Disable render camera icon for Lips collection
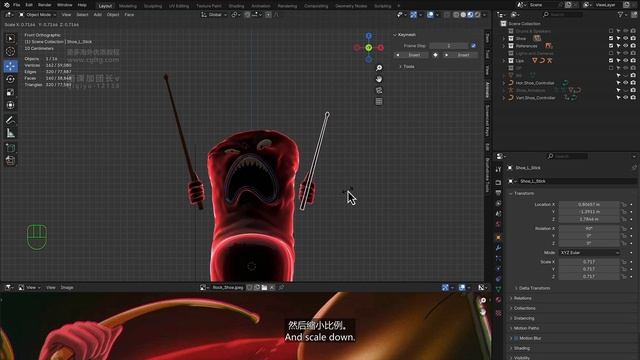Screen dimensions: 640x360 pos(633,60)
